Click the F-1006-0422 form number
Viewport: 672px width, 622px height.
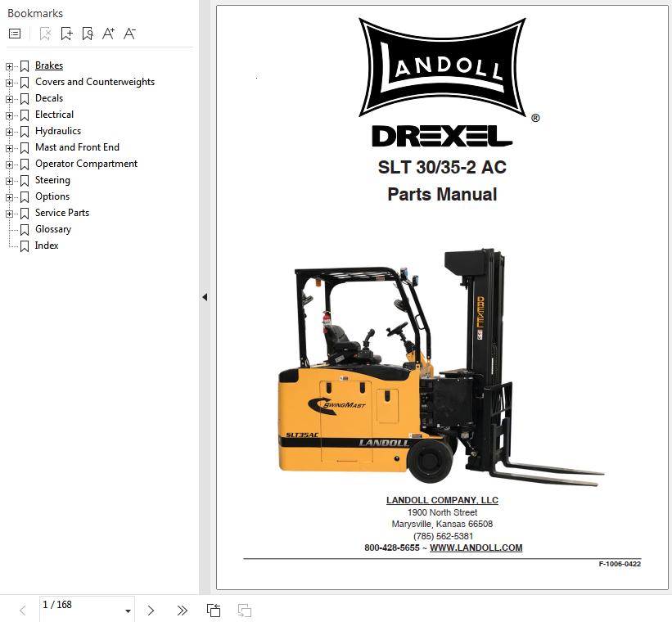(x=620, y=564)
